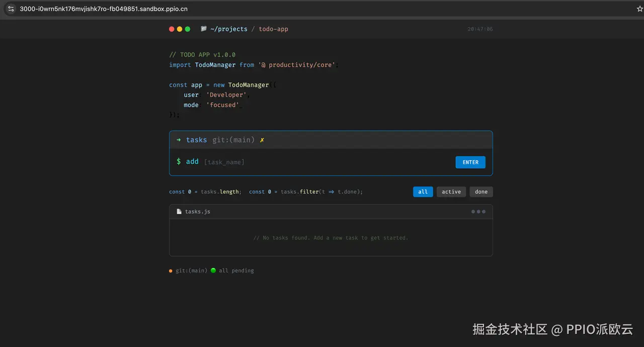Click the import TodoManager code line
This screenshot has width=644, height=347.
(x=254, y=65)
